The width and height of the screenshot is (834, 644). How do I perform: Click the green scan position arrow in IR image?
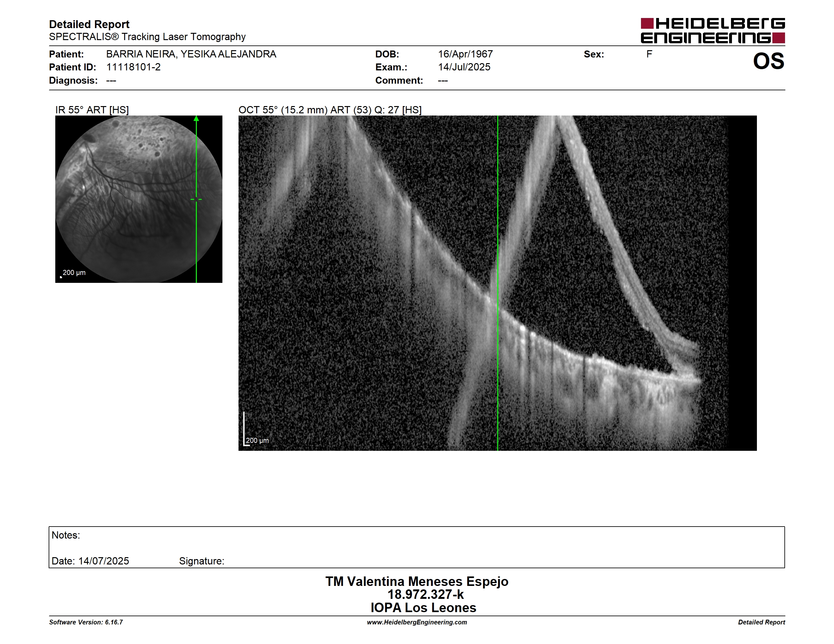196,119
